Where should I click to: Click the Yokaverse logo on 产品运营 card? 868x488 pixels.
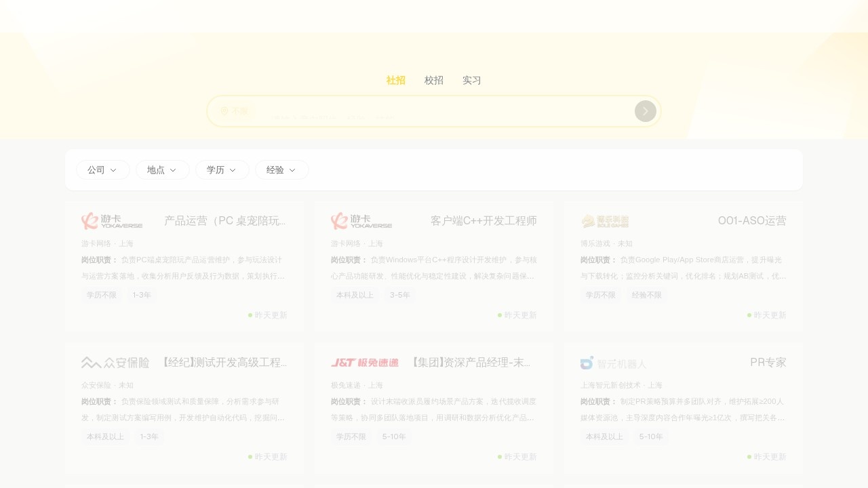[112, 221]
